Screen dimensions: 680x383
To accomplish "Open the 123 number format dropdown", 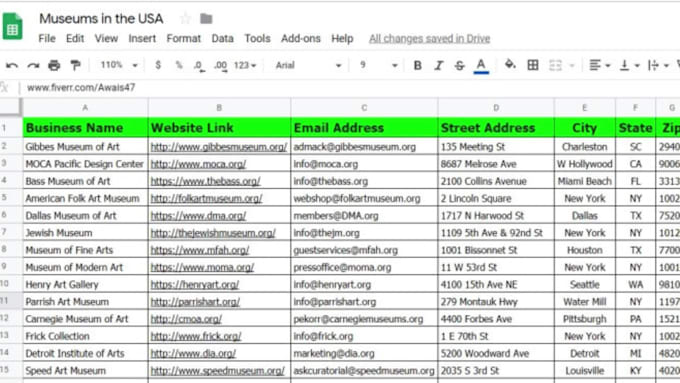I will tap(245, 65).
